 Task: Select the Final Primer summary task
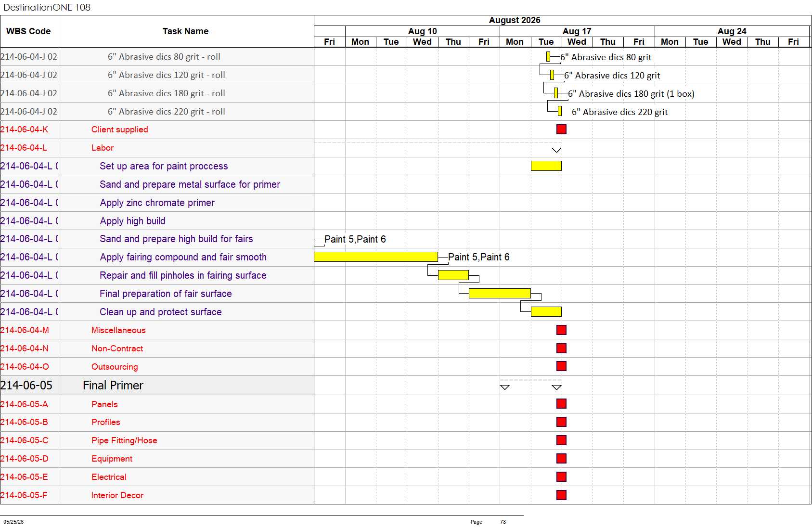[157, 386]
